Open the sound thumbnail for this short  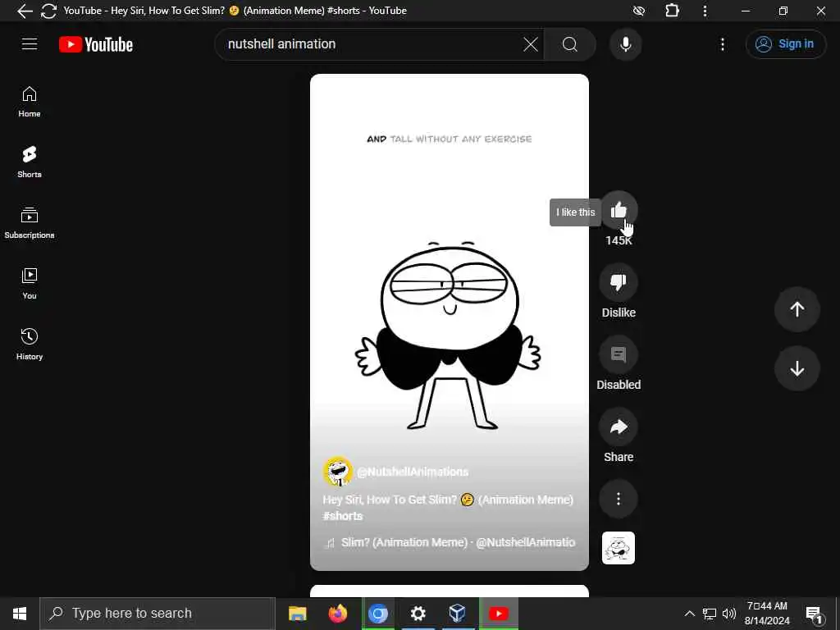coord(619,548)
